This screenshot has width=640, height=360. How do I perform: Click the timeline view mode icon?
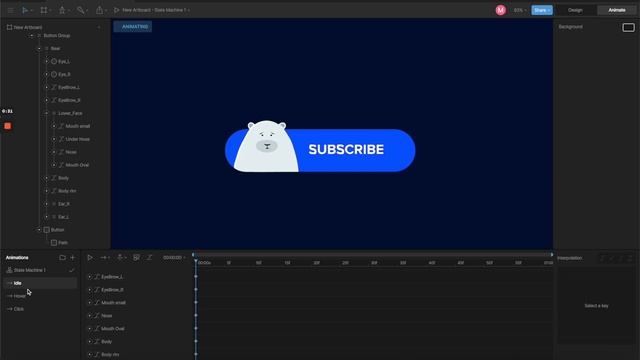click(136, 258)
